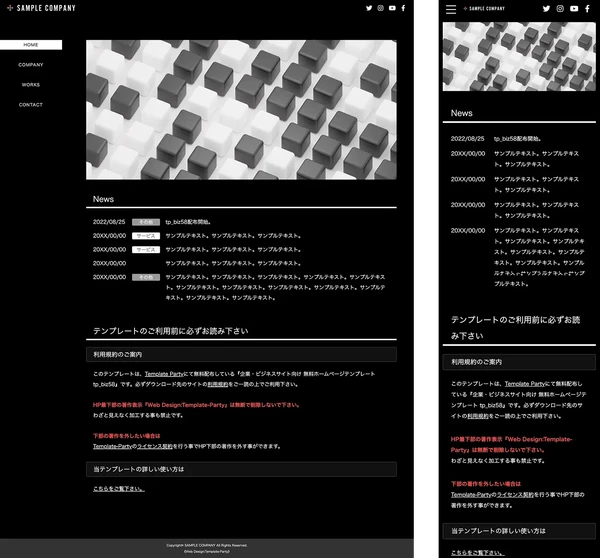This screenshot has width=600, height=558.
Task: Click the red HP最下部 copyright warning in desktop view
Action: [196, 405]
